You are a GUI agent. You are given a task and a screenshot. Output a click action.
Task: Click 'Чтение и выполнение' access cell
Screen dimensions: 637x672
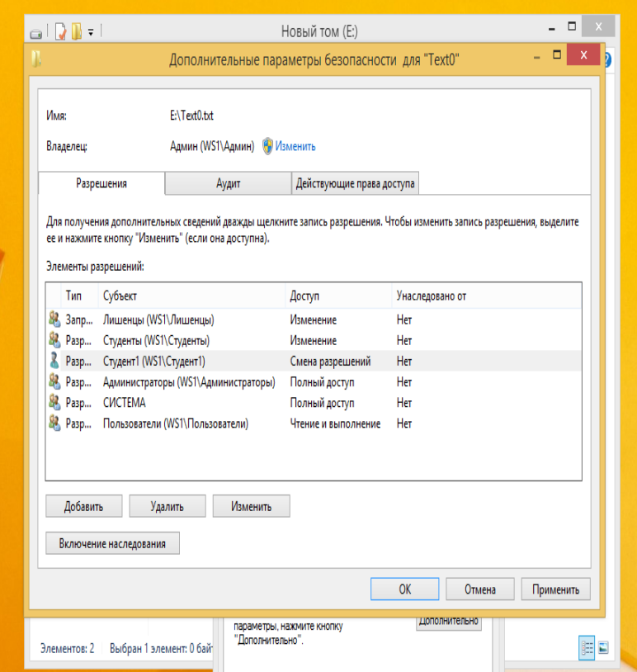(x=336, y=424)
